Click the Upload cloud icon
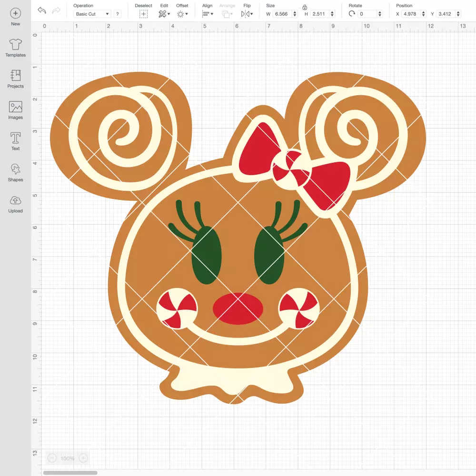Screen dimensions: 476x476 pos(16,200)
